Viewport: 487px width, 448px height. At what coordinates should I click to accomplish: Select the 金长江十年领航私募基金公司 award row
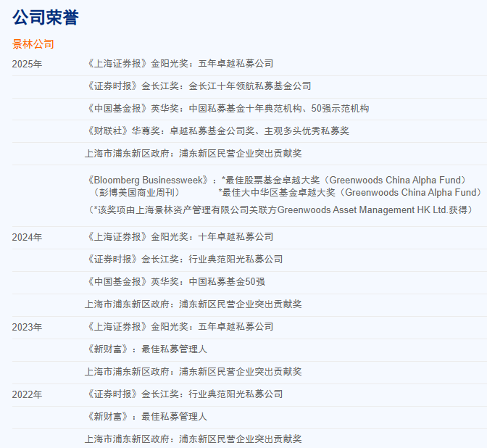198,86
